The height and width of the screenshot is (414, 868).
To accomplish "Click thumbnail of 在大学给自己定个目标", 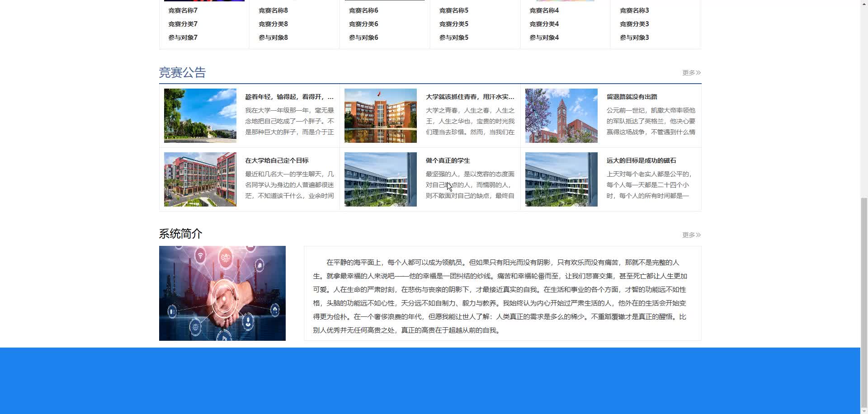I will 200,179.
